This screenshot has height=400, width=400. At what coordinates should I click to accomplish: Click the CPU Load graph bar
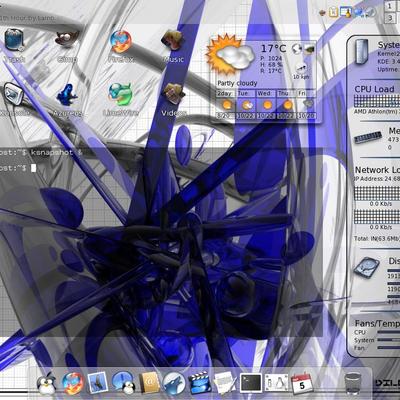[x=377, y=101]
